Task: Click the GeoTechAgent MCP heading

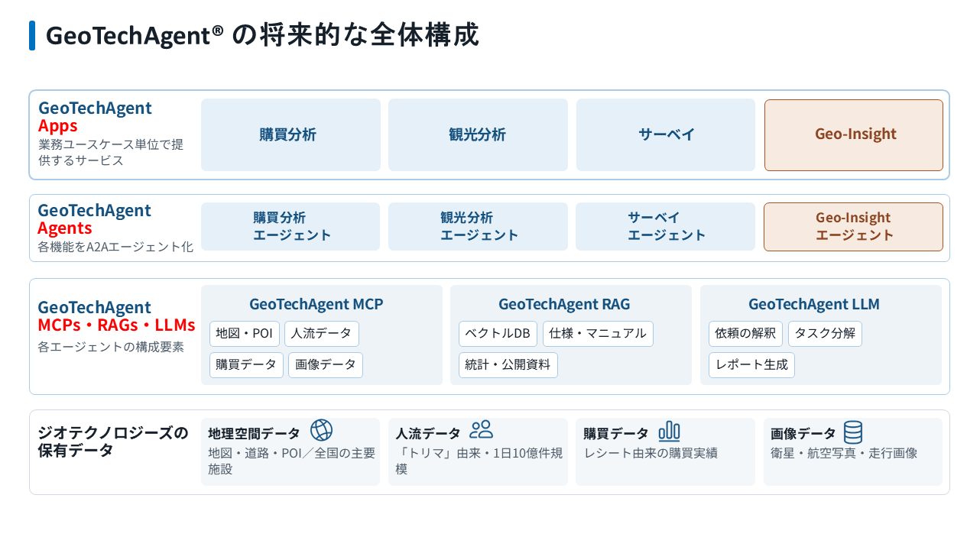Action: tap(316, 304)
